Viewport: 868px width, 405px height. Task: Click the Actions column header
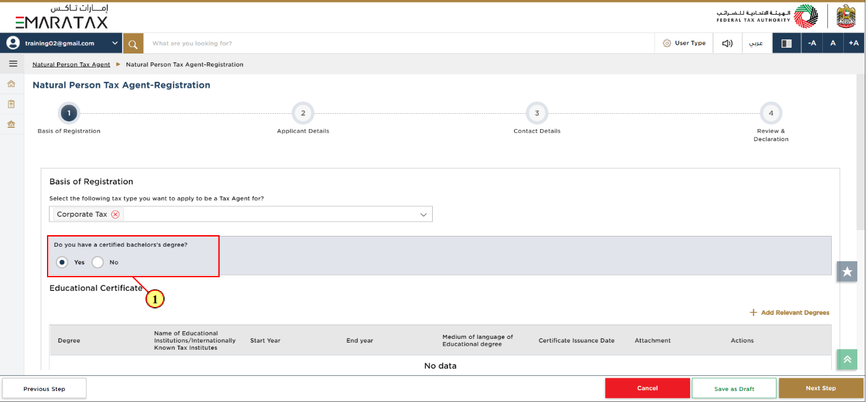tap(742, 341)
